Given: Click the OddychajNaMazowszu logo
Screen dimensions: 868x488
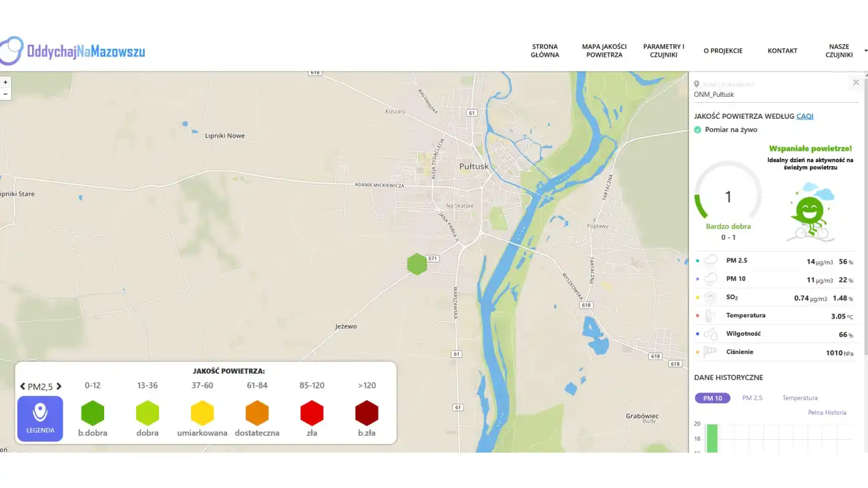Looking at the screenshot, I should [x=73, y=51].
